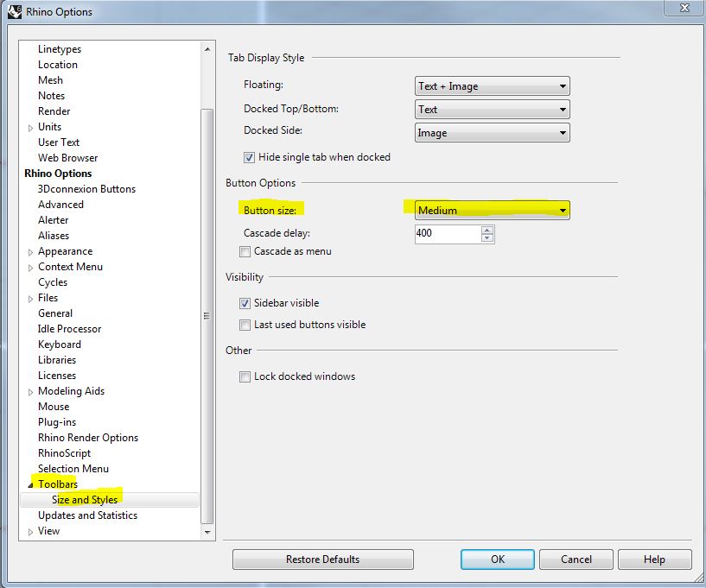Viewport: 706px width, 588px height.
Task: Open the Docked Side dropdown
Action: pos(493,133)
